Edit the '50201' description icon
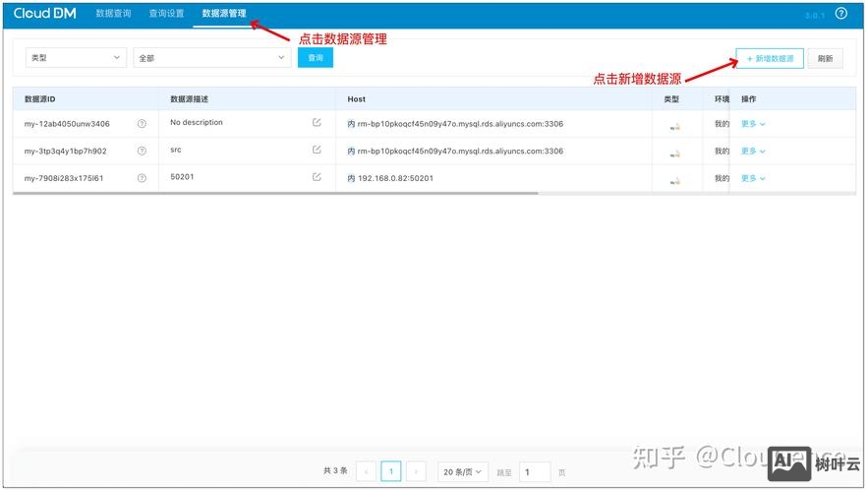Image resolution: width=868 pixels, height=492 pixels. (317, 177)
